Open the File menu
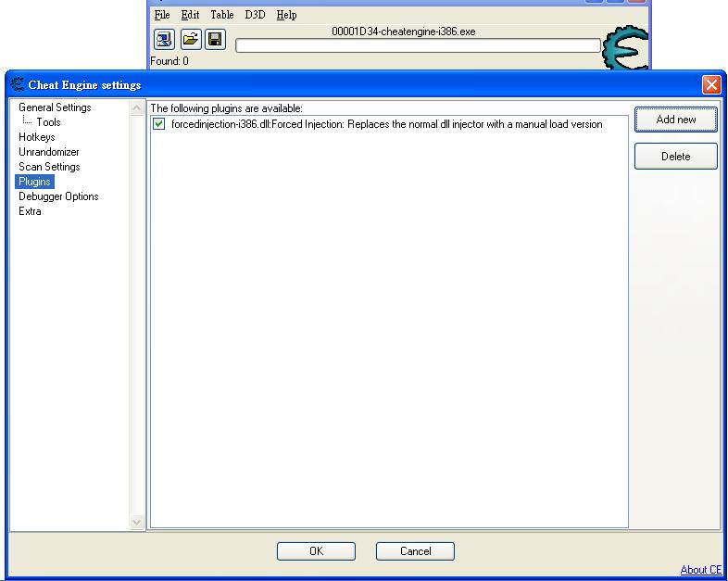Viewport: 728px width, 581px height. [162, 15]
